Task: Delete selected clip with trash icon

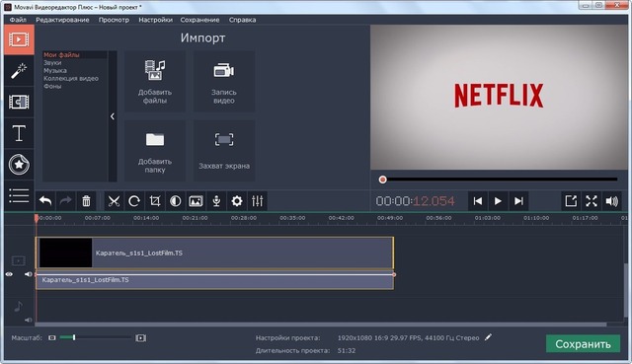Action: [x=86, y=201]
